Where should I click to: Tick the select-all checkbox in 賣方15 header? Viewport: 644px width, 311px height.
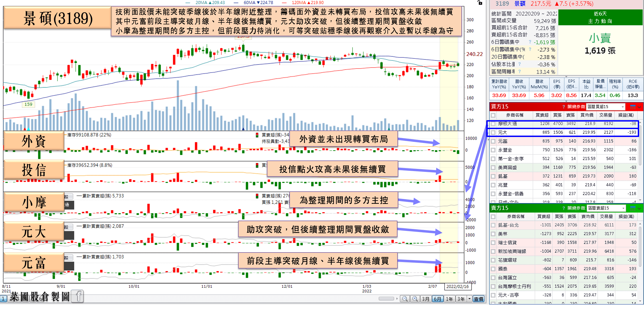(493, 217)
